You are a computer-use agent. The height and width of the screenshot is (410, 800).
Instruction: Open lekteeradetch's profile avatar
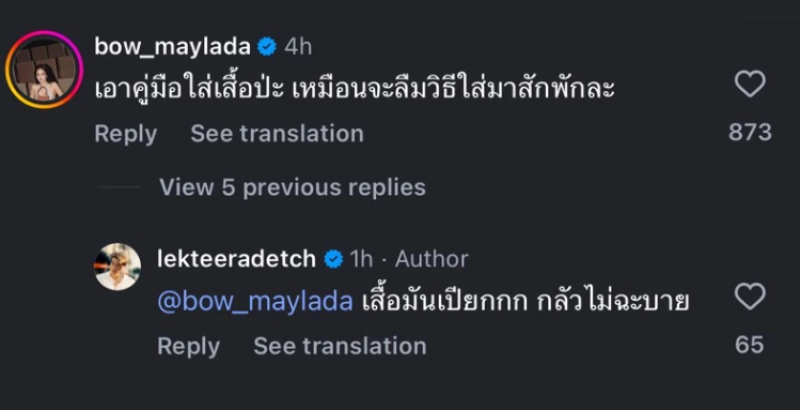click(x=118, y=266)
